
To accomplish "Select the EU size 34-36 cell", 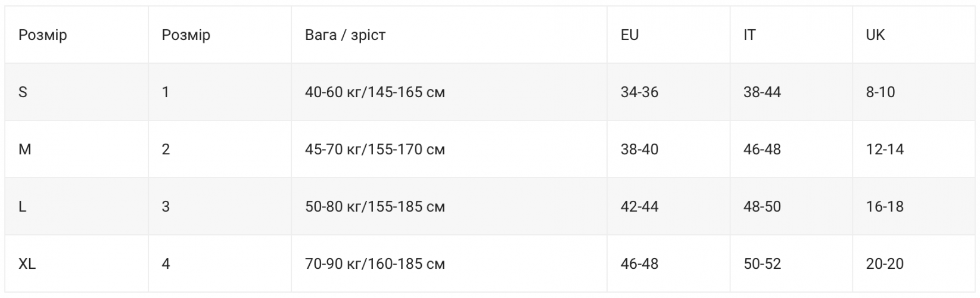I will [x=639, y=92].
